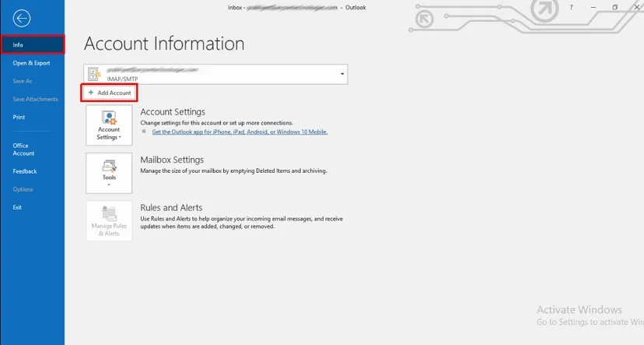This screenshot has width=644, height=345.
Task: Open Office Account page
Action: 23,150
